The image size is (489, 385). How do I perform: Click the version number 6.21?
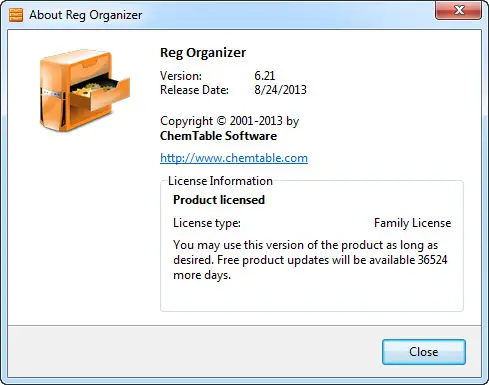click(265, 76)
